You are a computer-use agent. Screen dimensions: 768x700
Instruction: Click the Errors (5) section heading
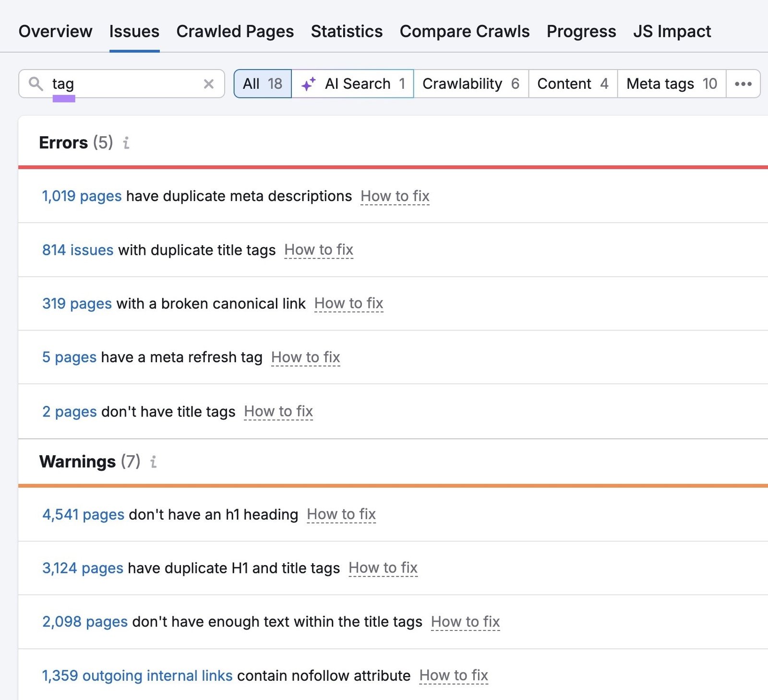[x=76, y=143]
